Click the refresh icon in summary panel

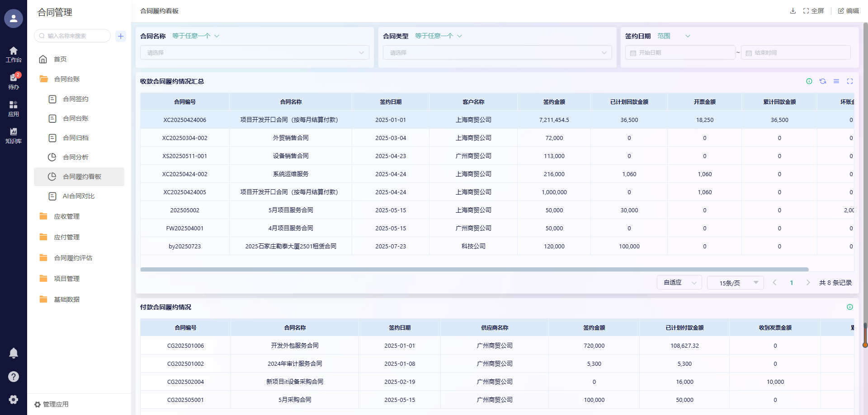pos(823,81)
